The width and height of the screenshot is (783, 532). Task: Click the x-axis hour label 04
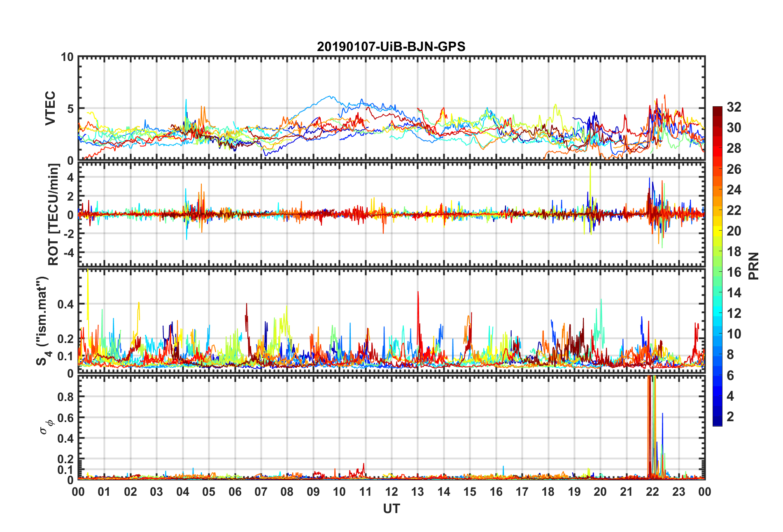click(x=182, y=492)
